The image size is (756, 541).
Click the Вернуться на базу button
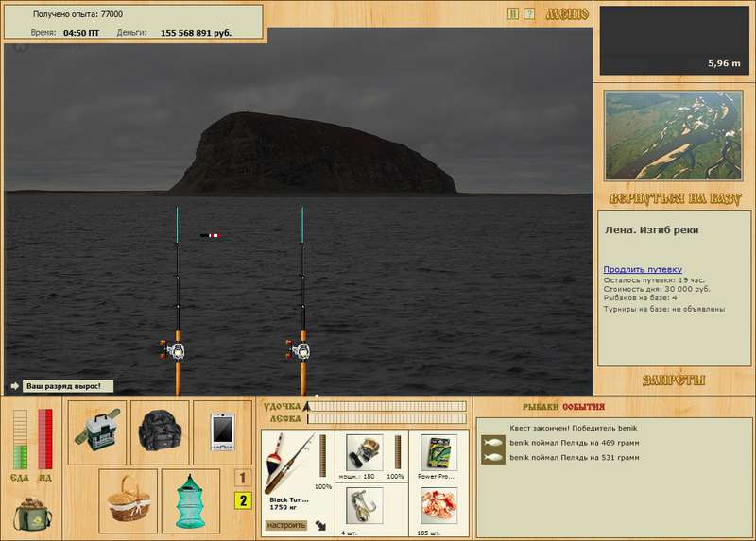[x=673, y=200]
